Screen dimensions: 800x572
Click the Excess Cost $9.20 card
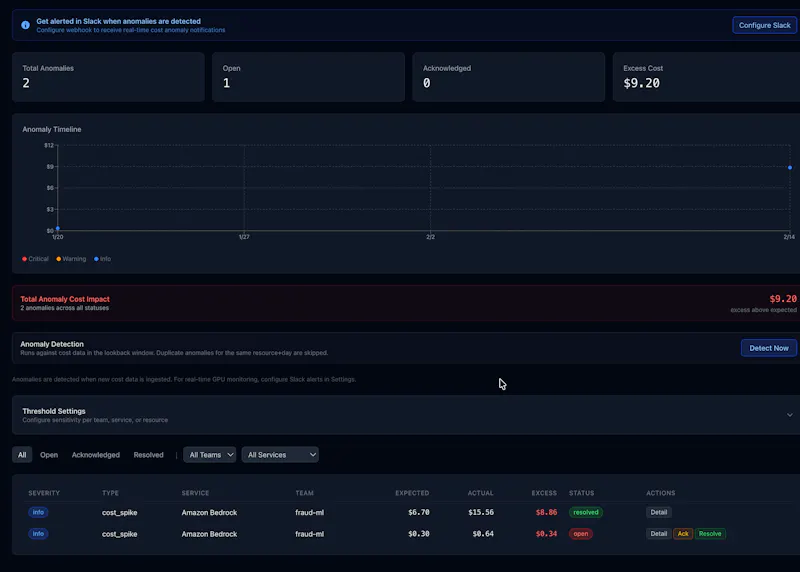pos(707,77)
